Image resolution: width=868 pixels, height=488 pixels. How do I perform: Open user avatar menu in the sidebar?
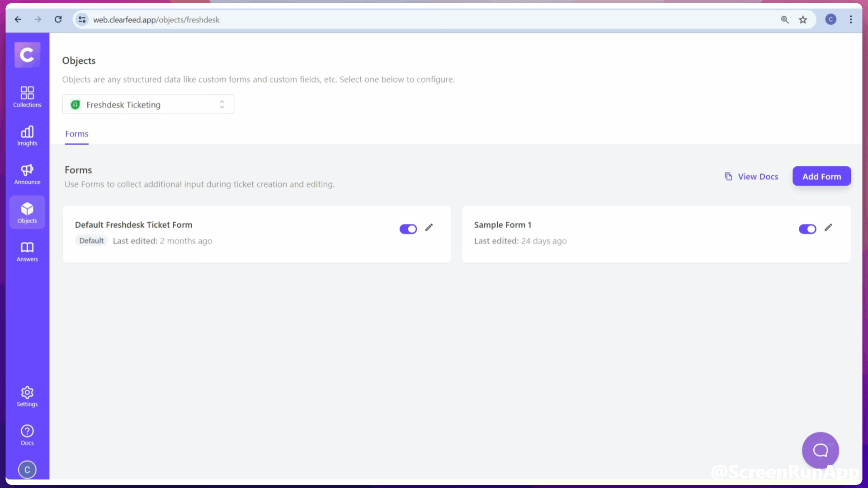point(27,469)
